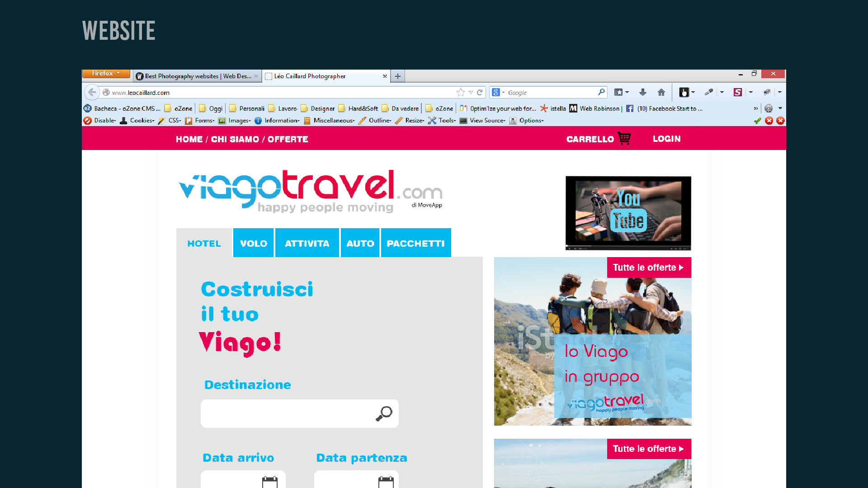Screen dimensions: 868x488
Task: Open the Tools web developer menu
Action: pyautogui.click(x=442, y=121)
